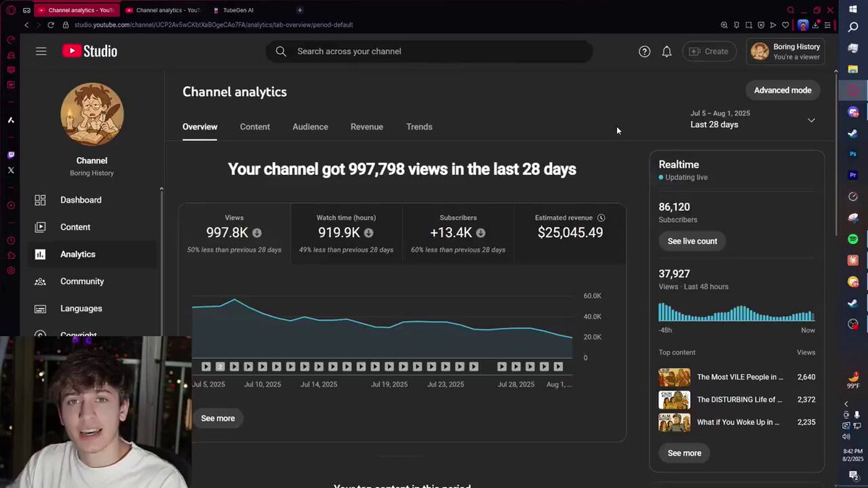The image size is (868, 488).
Task: Open Windows taskbar search
Action: (x=854, y=27)
